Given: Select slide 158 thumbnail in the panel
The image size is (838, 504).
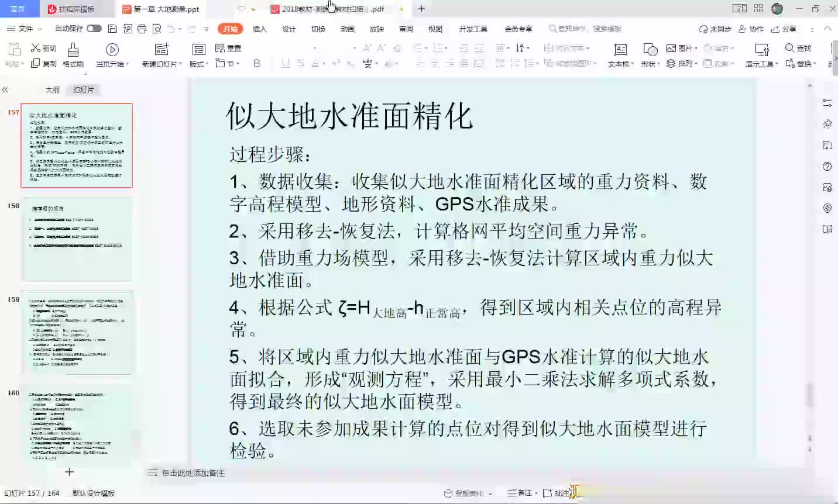Looking at the screenshot, I should (x=77, y=239).
